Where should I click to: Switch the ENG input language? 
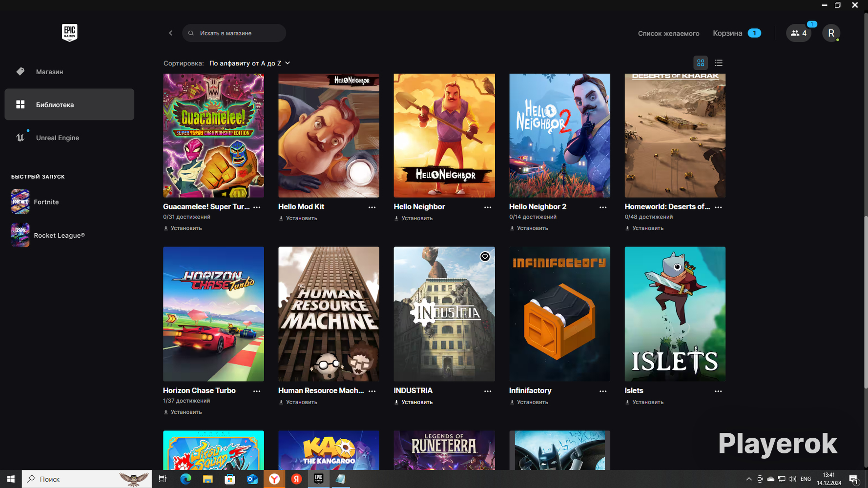(x=806, y=479)
